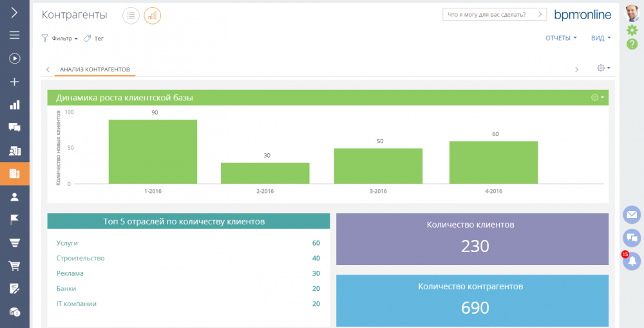Viewport: 644px width, 328px height.
Task: Click the play process icon in sidebar
Action: 14,59
